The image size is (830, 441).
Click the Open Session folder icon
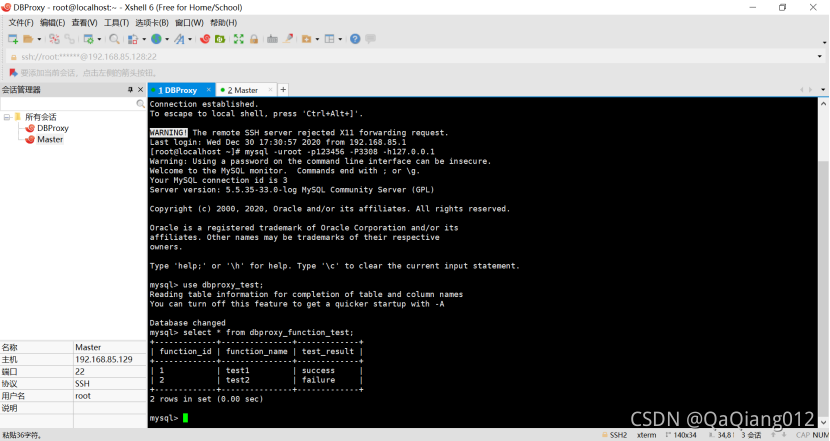click(28, 39)
